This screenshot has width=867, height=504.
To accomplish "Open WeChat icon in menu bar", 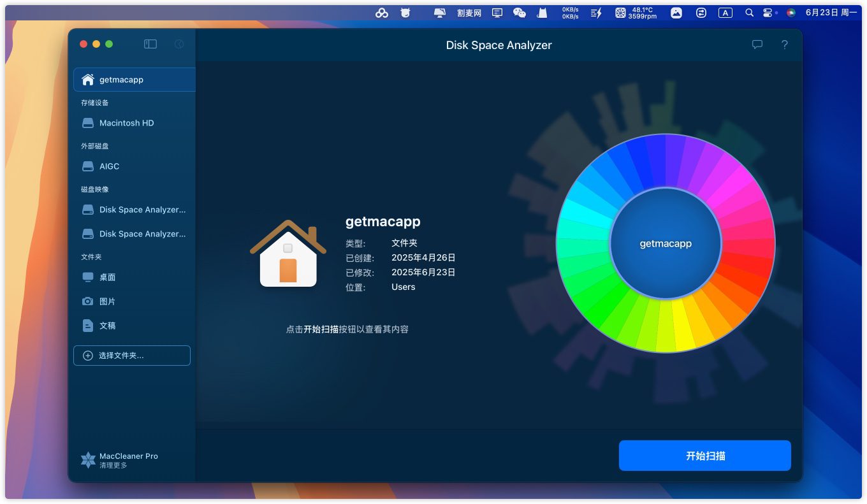I will click(520, 13).
